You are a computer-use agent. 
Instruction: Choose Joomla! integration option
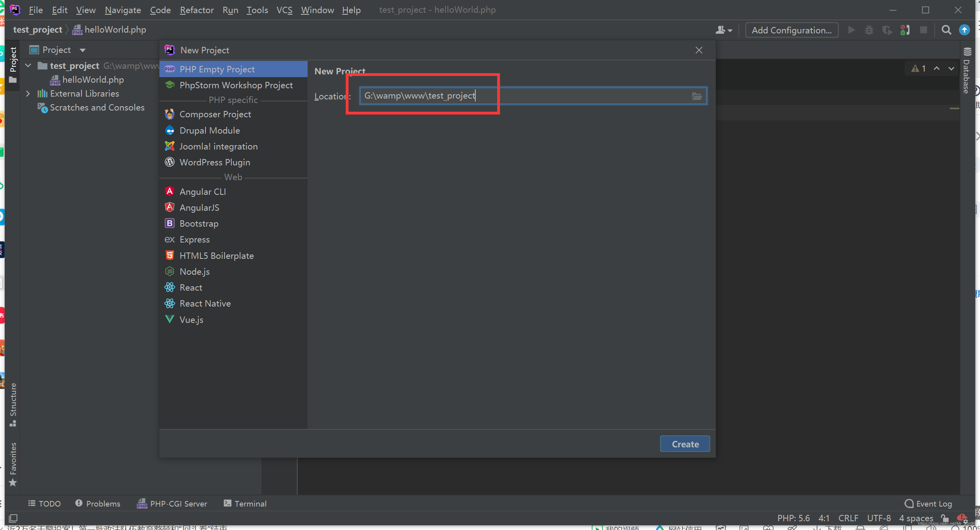pyautogui.click(x=233, y=146)
